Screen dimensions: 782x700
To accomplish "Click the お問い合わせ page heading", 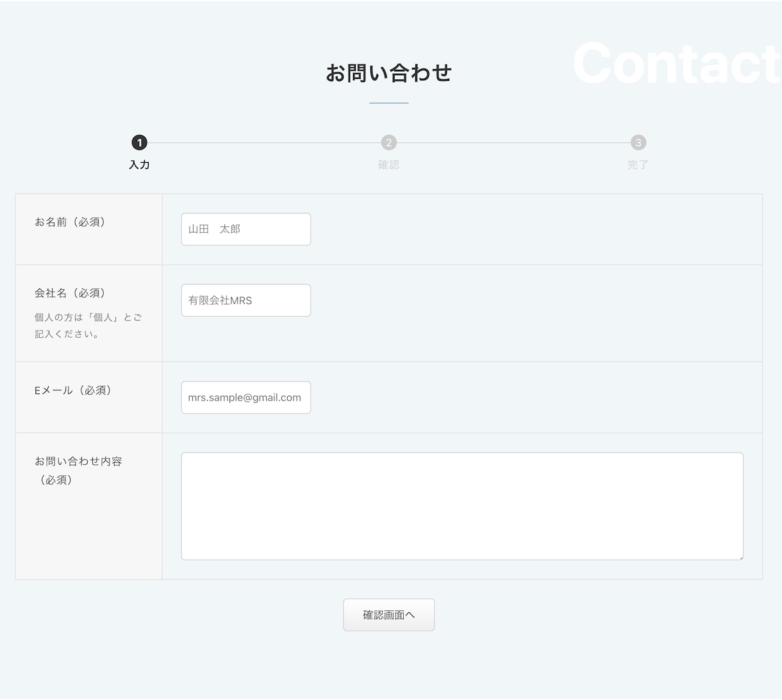I will pyautogui.click(x=389, y=73).
